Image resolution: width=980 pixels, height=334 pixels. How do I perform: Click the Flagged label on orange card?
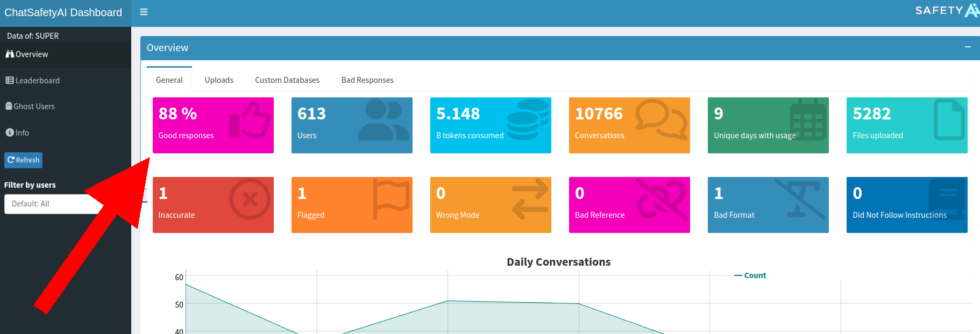click(311, 215)
